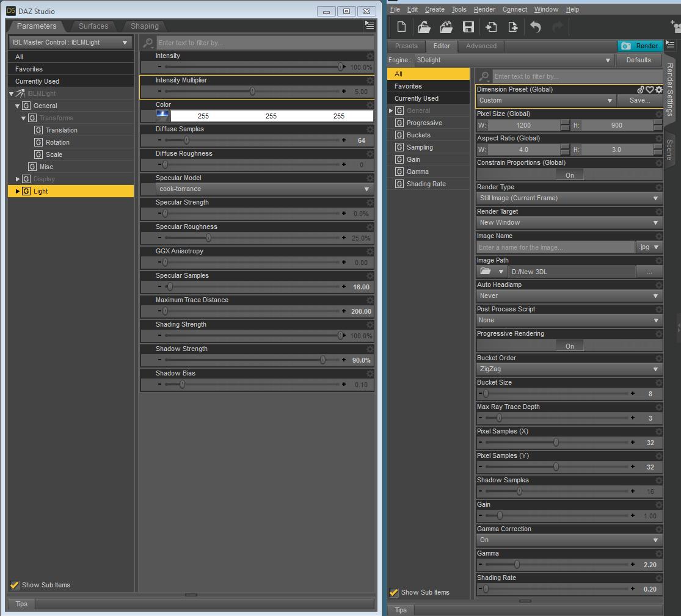Switch to the Presets render tab

pyautogui.click(x=406, y=46)
